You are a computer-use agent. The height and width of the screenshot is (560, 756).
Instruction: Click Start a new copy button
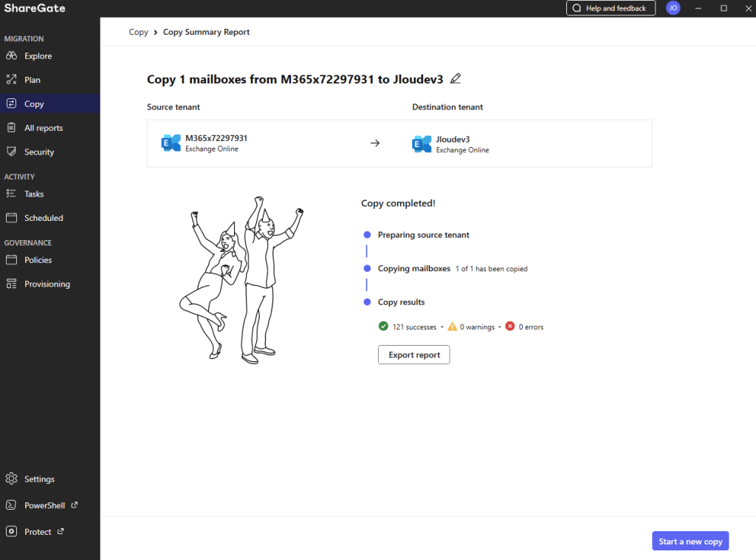point(690,541)
